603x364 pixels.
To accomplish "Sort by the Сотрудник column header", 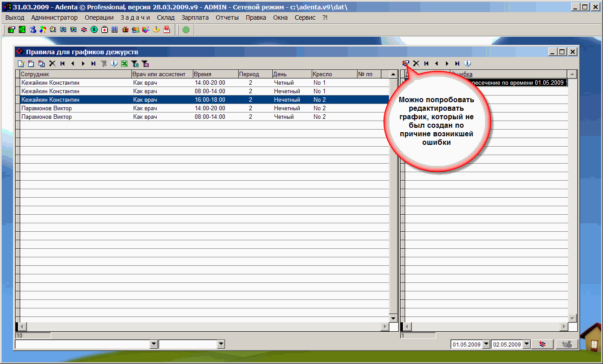I will tap(75, 74).
